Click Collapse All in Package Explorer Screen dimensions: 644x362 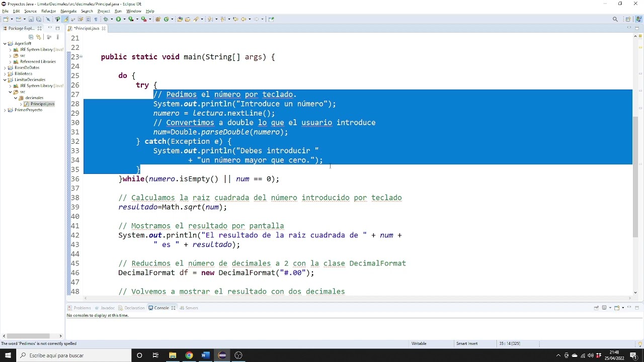tap(31, 37)
